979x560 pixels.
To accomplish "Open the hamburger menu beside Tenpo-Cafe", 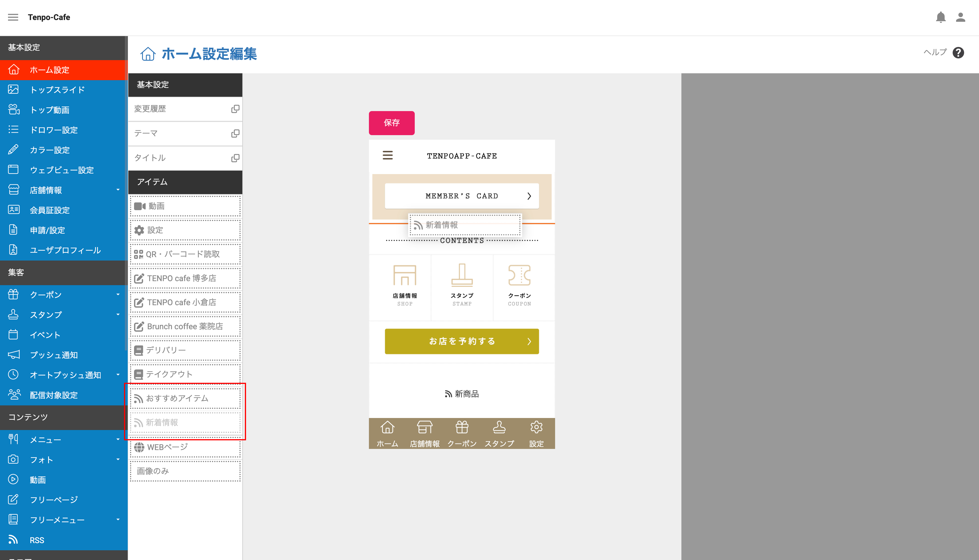I will [x=13, y=17].
